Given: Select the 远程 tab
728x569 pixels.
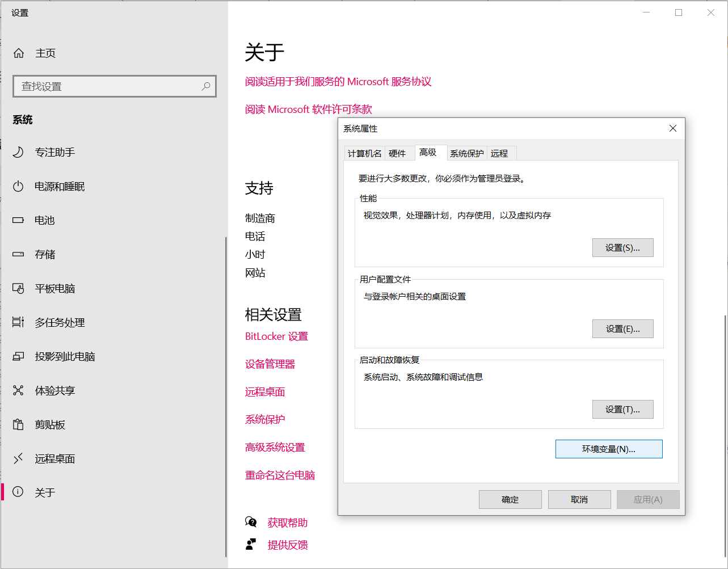Looking at the screenshot, I should pos(499,154).
